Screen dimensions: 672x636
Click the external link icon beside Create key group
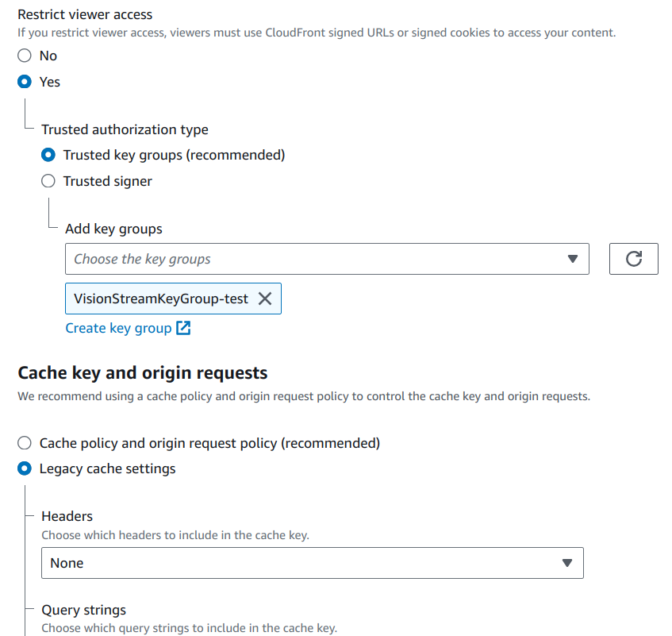click(183, 328)
